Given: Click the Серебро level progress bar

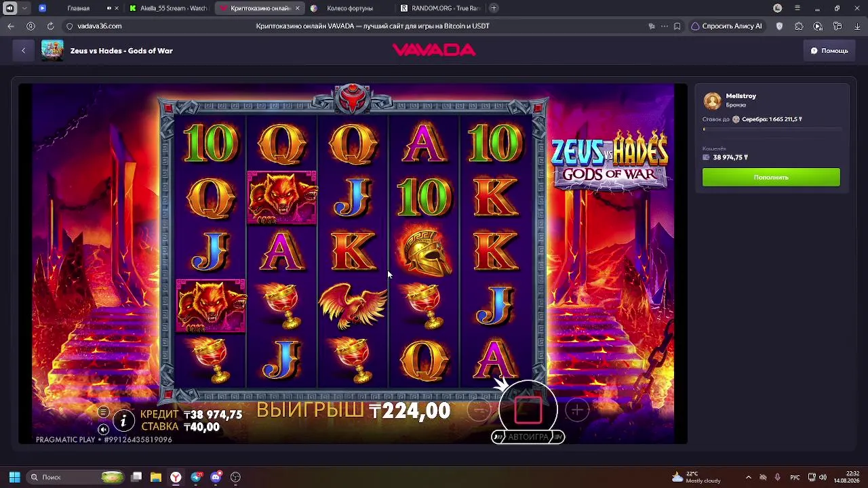Looking at the screenshot, I should coord(772,129).
